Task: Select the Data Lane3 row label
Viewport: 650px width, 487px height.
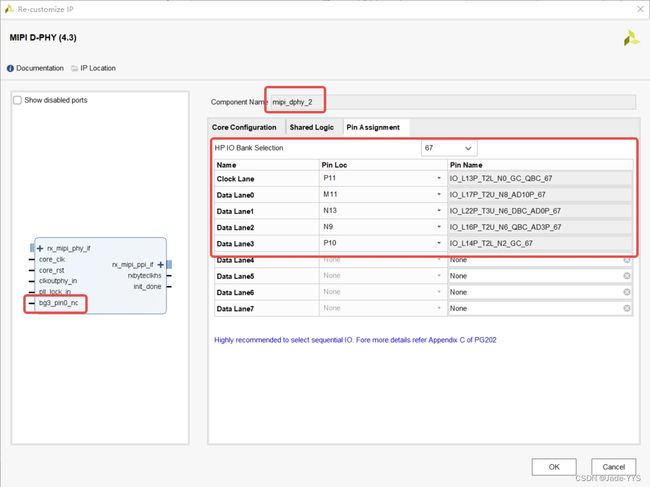Action: (x=235, y=244)
